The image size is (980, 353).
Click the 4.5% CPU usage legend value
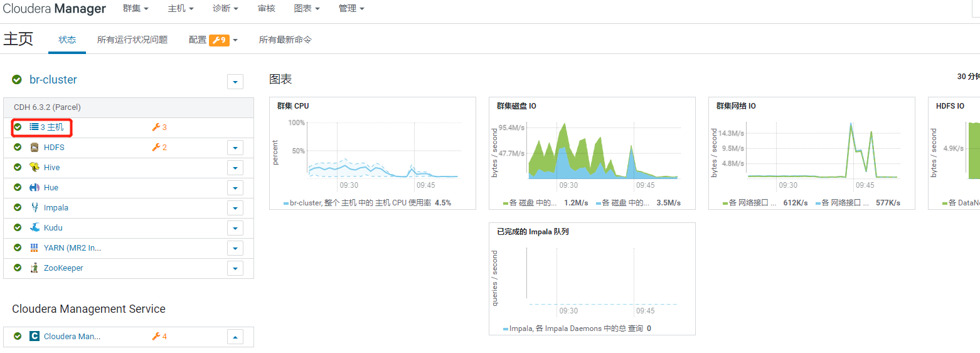[443, 203]
